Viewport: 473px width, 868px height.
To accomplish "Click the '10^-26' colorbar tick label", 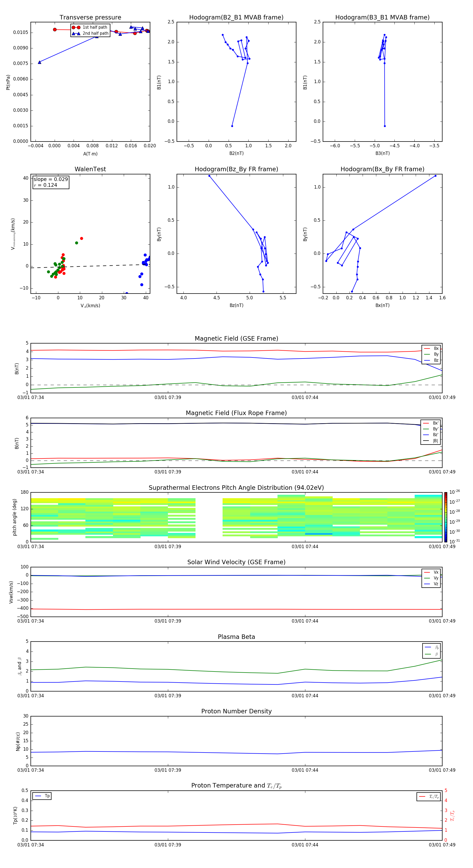I will tap(455, 492).
